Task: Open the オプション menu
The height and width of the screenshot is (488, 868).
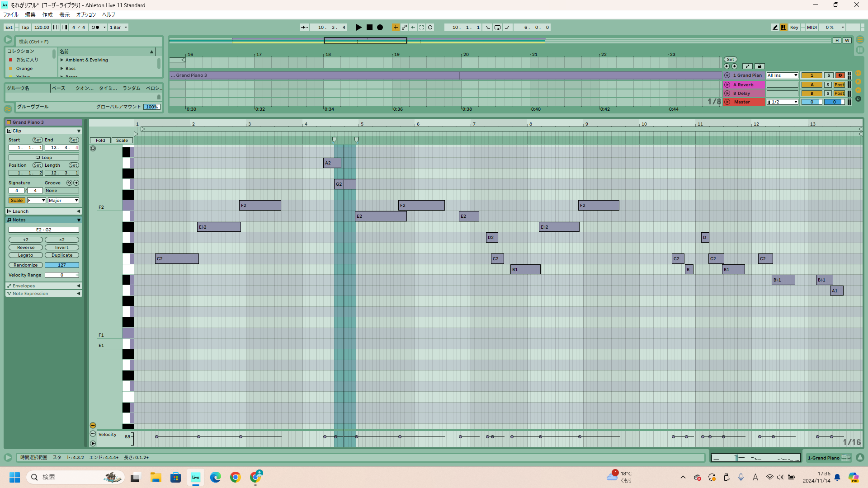Action: pos(86,15)
